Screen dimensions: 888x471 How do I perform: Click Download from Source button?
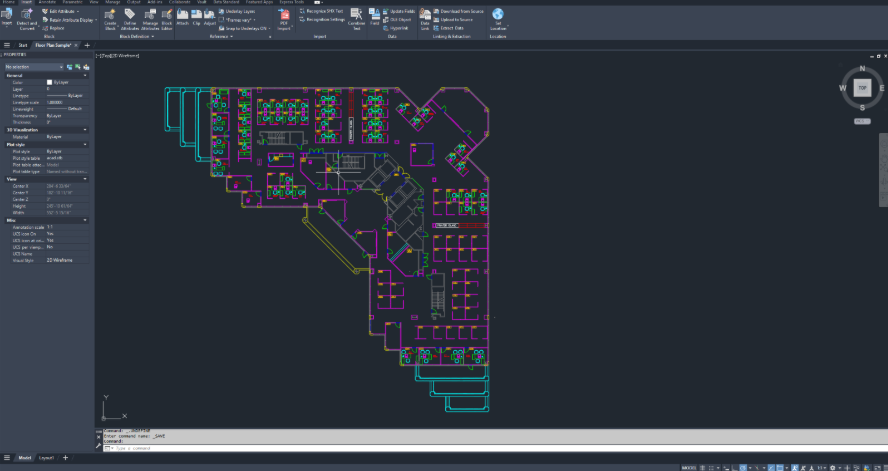[459, 11]
